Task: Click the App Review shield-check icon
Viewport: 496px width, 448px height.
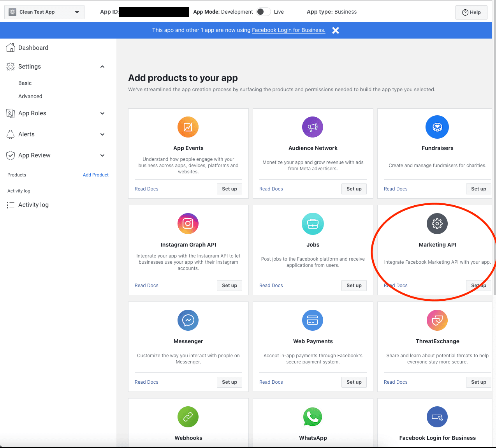Action: (x=11, y=155)
